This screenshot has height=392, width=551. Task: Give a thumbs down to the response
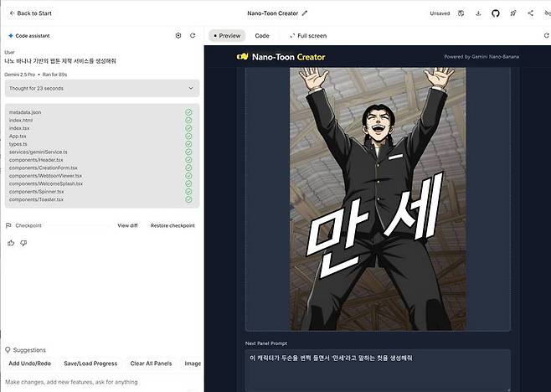click(x=23, y=243)
